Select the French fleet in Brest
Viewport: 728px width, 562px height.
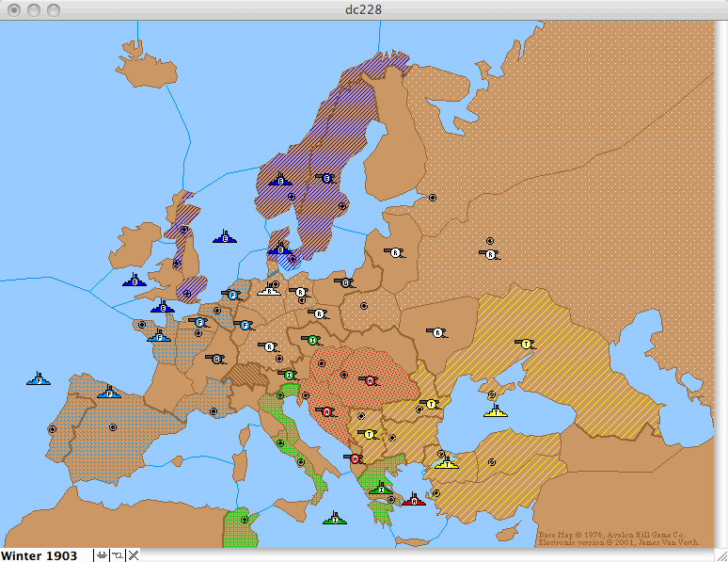[x=159, y=336]
